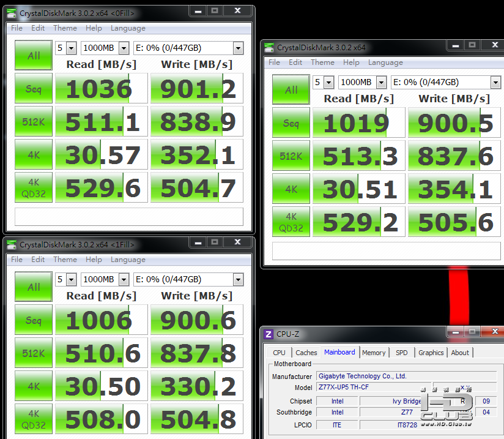Run Seq test in 0Fill window

pos(34,88)
